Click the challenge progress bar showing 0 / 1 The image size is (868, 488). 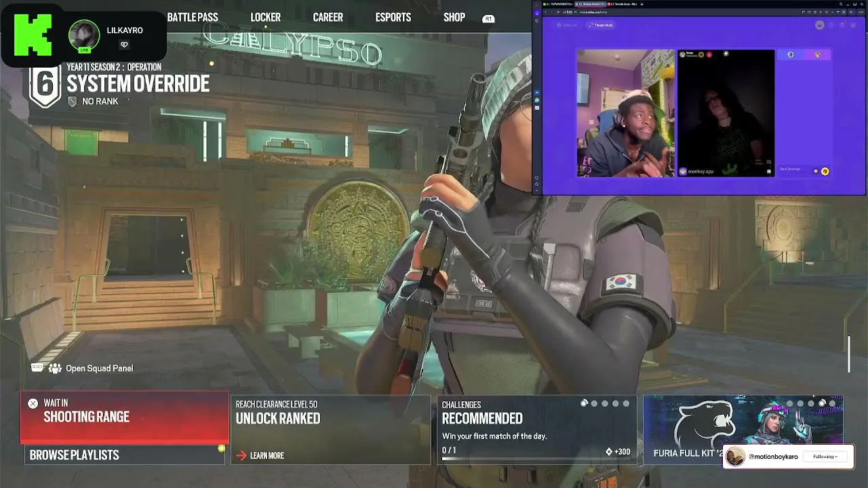click(536, 458)
